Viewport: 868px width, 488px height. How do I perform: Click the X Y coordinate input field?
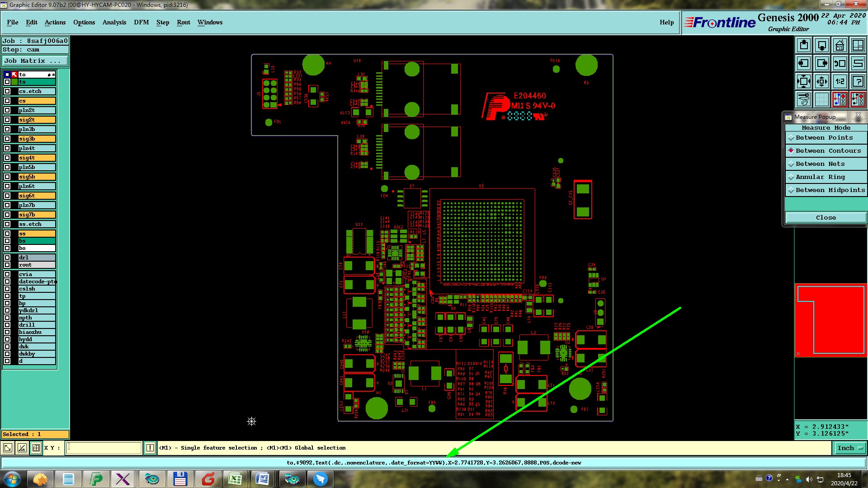pyautogui.click(x=104, y=448)
